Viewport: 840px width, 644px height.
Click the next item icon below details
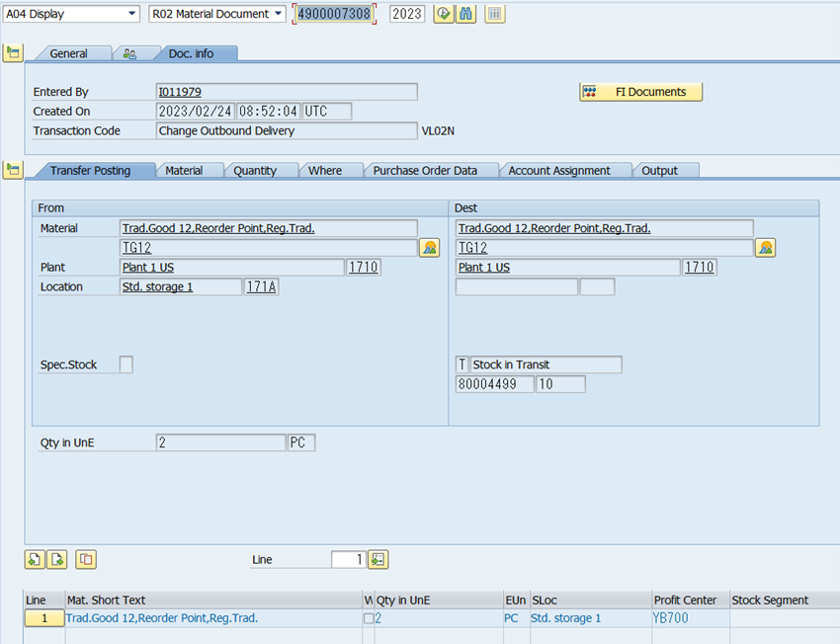[x=57, y=560]
